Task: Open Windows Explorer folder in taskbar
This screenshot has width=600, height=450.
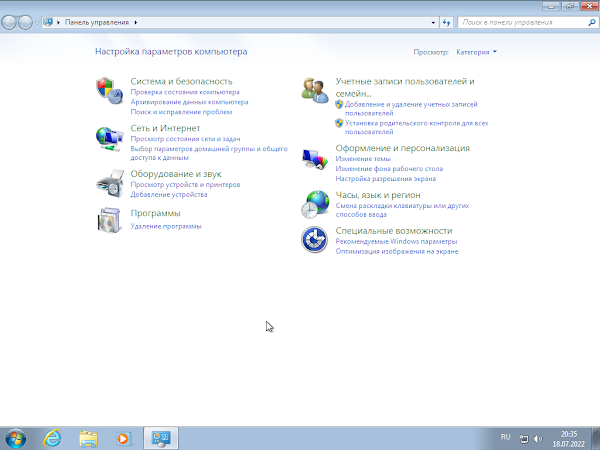Action: 88,439
